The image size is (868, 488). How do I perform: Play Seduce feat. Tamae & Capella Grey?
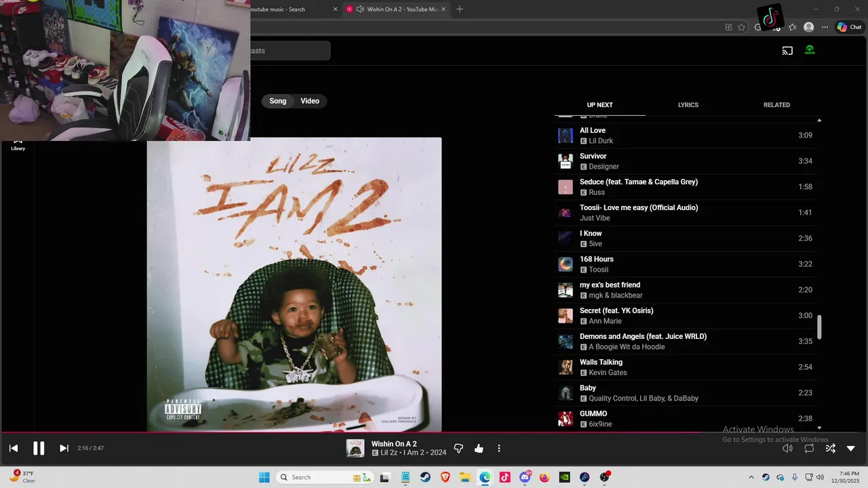pos(685,187)
